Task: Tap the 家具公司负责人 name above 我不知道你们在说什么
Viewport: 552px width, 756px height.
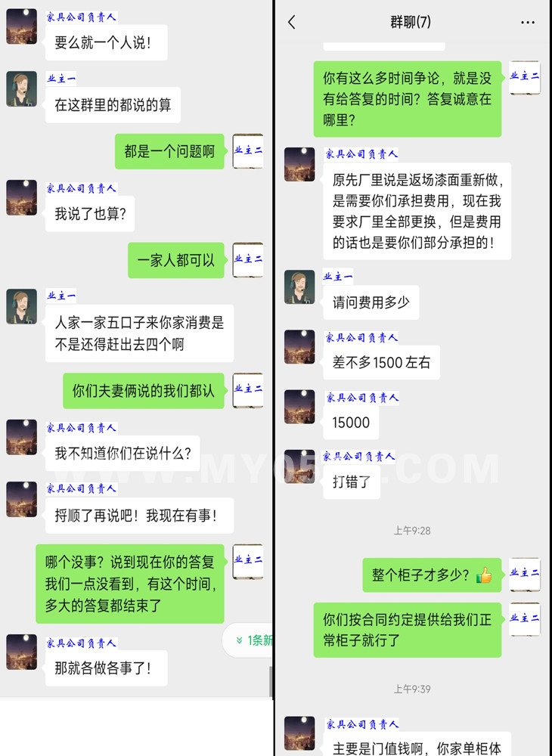Action: [x=82, y=428]
